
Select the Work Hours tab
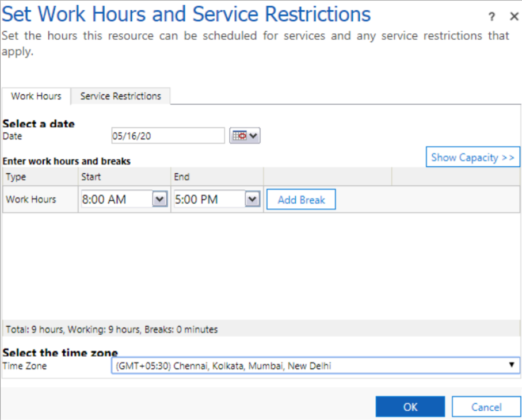coord(36,96)
